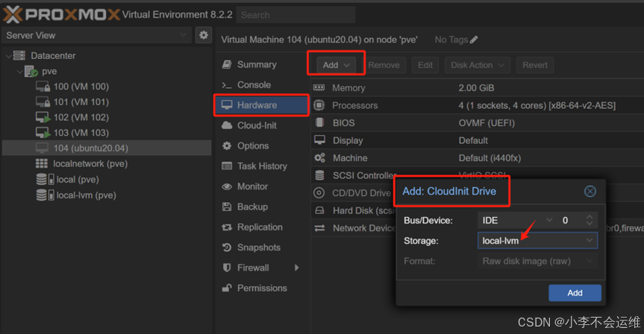
Task: Click the Edit button
Action: [x=425, y=65]
